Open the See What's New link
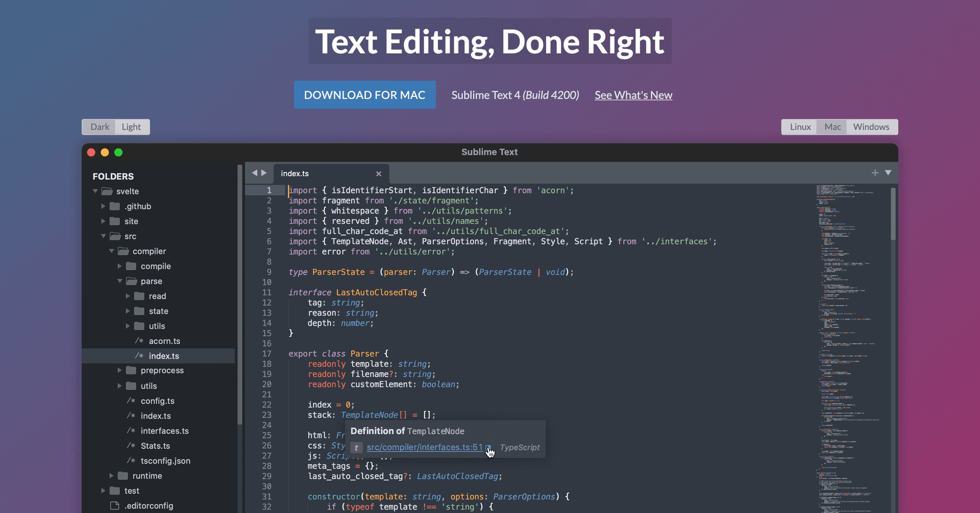The height and width of the screenshot is (513, 980). click(633, 95)
